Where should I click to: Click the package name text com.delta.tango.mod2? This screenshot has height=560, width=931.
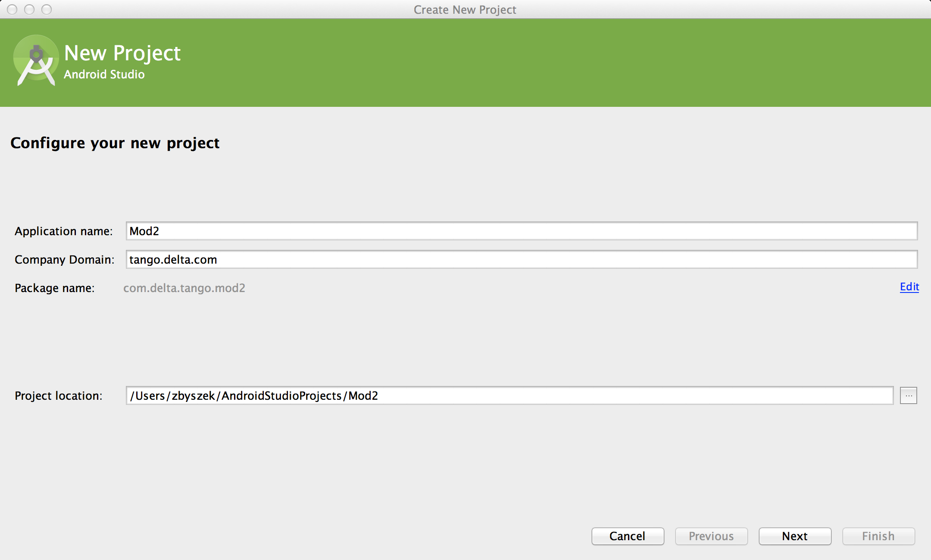(184, 288)
